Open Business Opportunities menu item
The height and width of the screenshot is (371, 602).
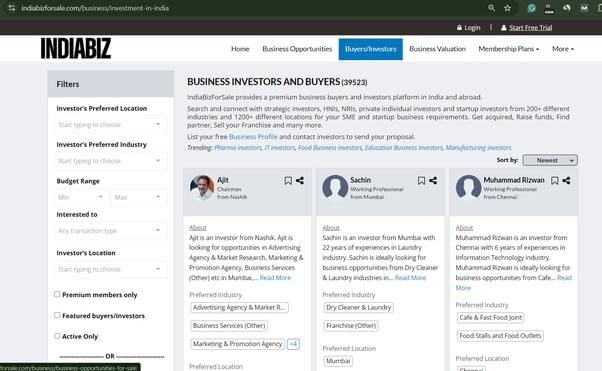click(x=297, y=49)
